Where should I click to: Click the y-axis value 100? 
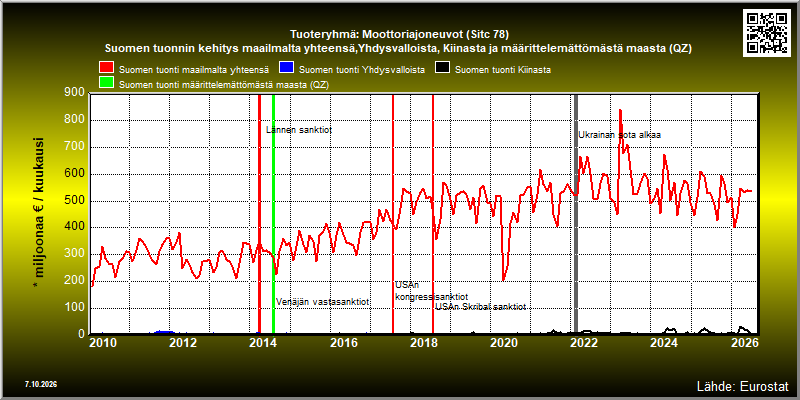pos(75,308)
